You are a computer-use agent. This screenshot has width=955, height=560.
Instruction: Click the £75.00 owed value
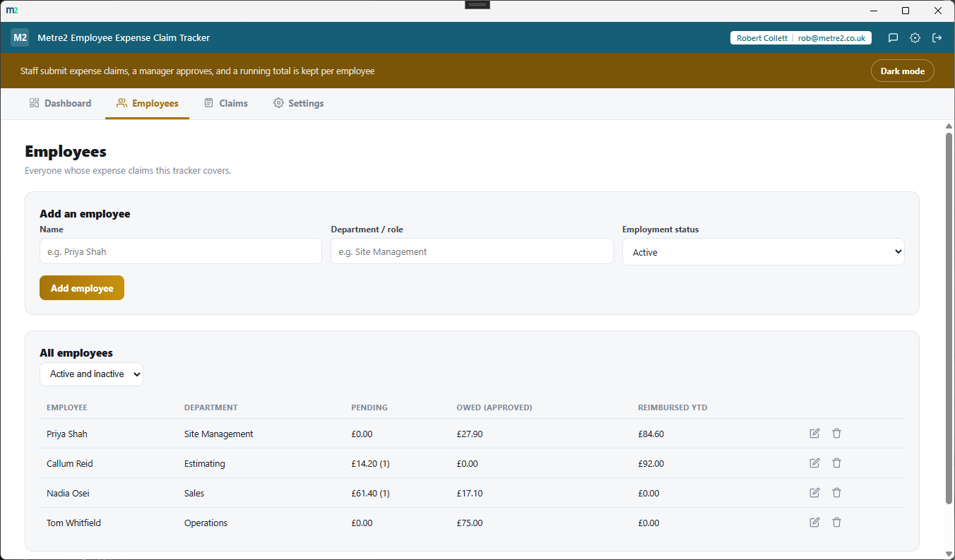pyautogui.click(x=470, y=523)
